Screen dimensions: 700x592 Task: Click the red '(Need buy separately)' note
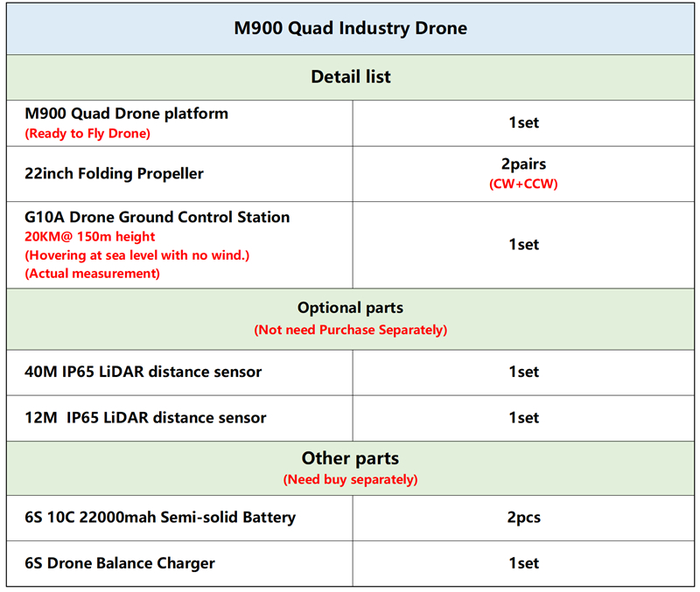tap(351, 479)
